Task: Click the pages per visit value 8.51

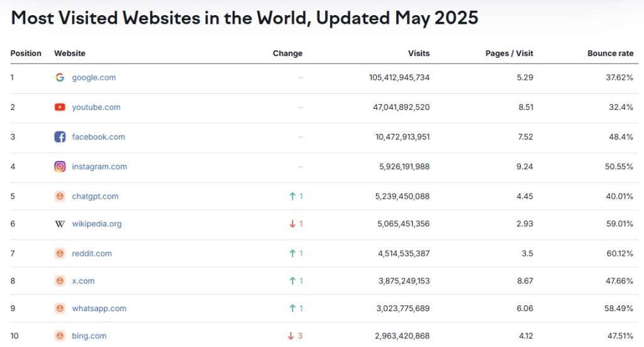Action: pos(526,107)
